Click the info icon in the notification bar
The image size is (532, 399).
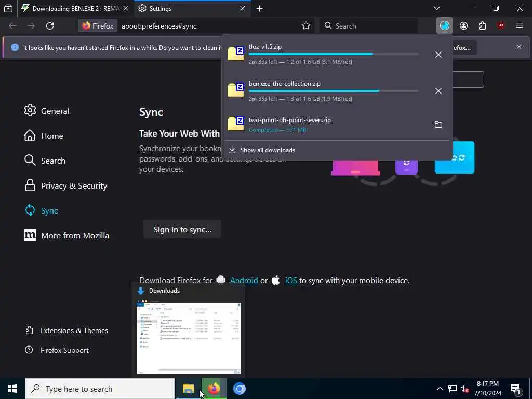(x=15, y=47)
